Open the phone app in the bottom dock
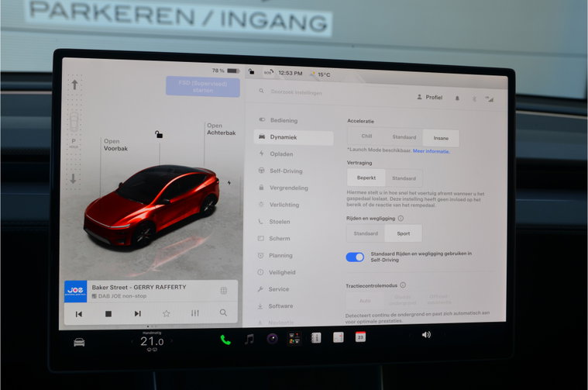Image resolution: width=588 pixels, height=390 pixels. tap(225, 340)
